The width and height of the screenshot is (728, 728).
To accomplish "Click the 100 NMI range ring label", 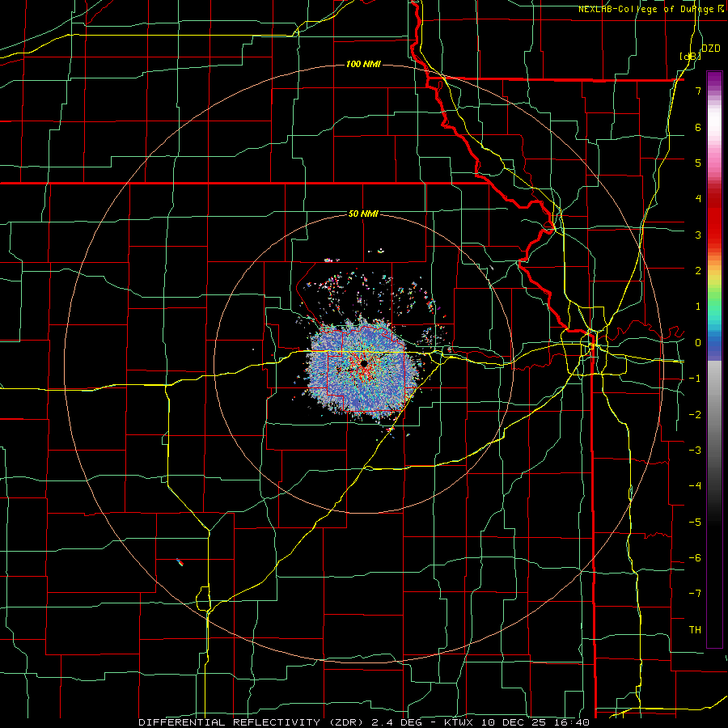I will (363, 64).
